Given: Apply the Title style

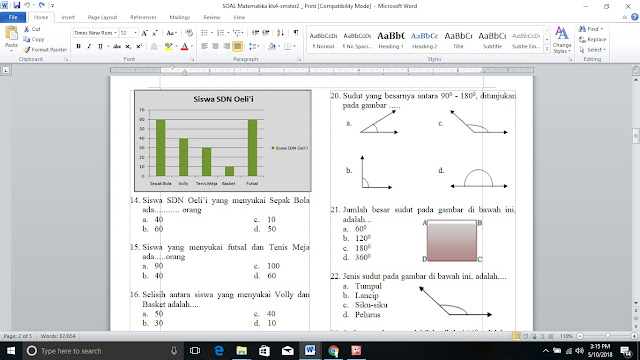Looking at the screenshot, I should 458,40.
